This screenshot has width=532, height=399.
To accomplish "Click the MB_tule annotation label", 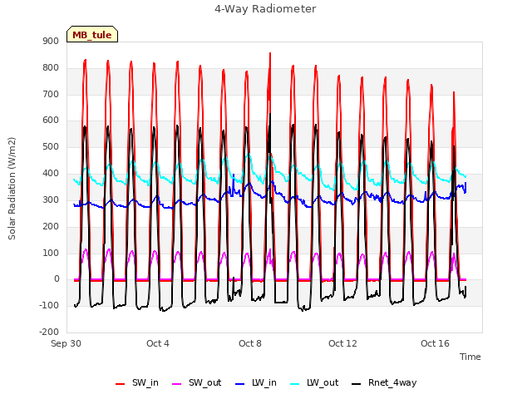I will coord(92,35).
